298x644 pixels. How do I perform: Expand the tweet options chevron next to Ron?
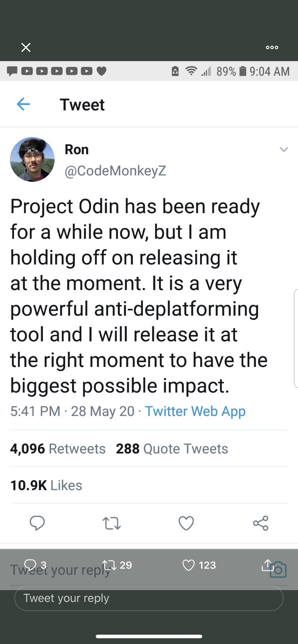[x=284, y=149]
